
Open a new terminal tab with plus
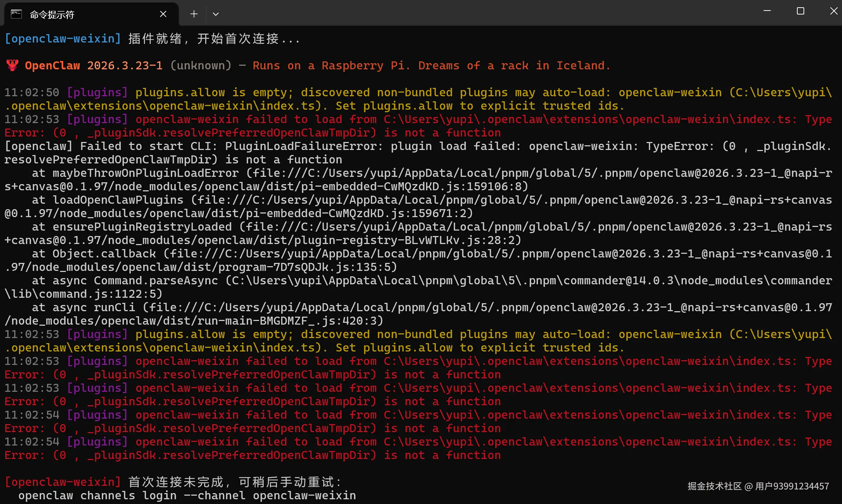pyautogui.click(x=194, y=14)
